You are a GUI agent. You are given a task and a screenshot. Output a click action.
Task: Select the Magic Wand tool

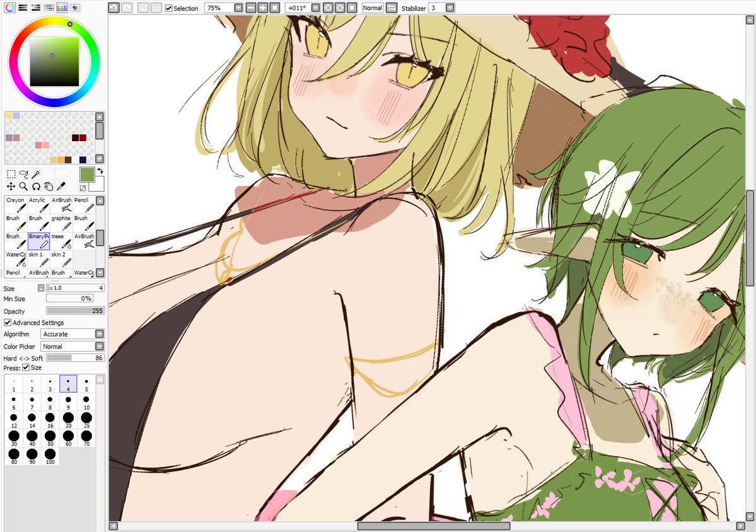tap(36, 174)
